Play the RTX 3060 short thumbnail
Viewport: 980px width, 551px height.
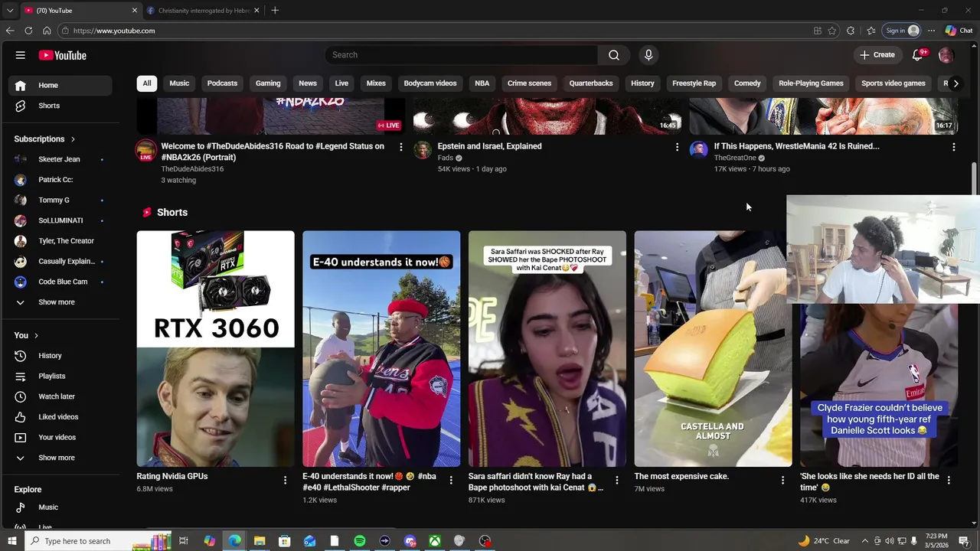click(215, 348)
